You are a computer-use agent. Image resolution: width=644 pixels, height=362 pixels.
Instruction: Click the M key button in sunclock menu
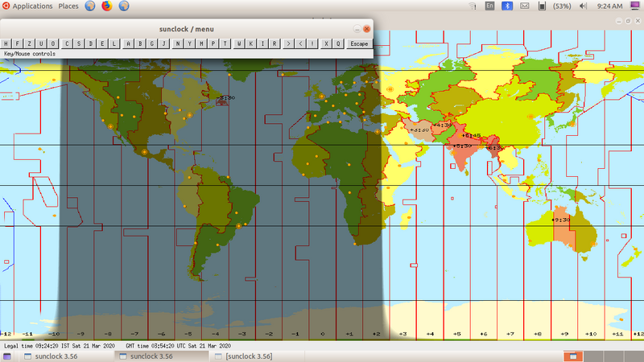click(202, 43)
